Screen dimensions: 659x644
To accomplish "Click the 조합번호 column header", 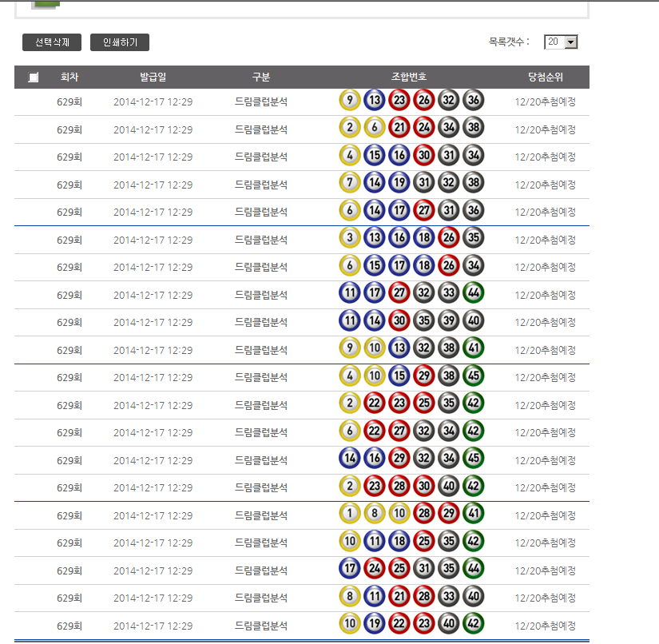I will pos(409,78).
